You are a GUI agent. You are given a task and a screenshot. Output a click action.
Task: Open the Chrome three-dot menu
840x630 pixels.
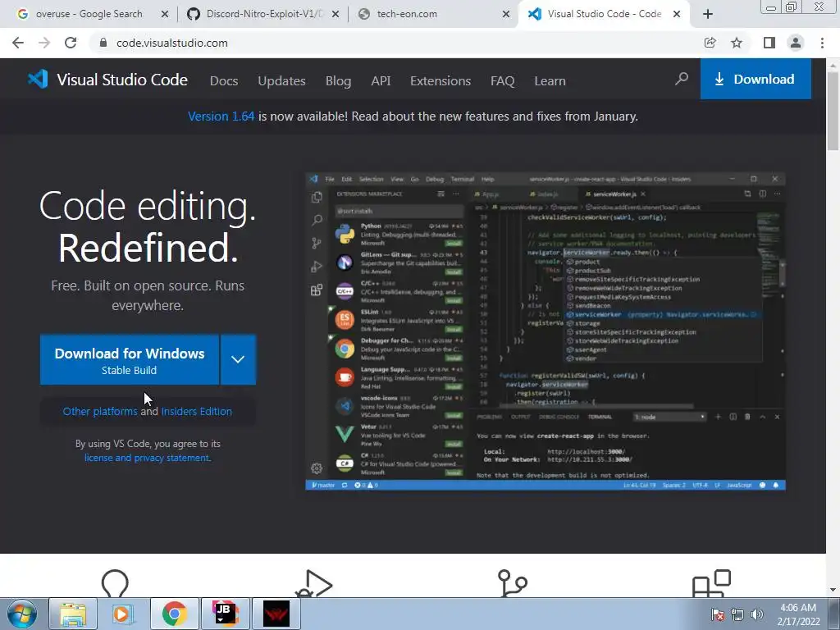click(x=822, y=43)
